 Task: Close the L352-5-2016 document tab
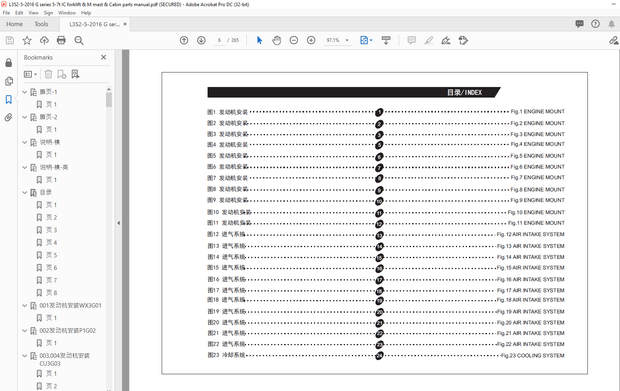pos(125,24)
